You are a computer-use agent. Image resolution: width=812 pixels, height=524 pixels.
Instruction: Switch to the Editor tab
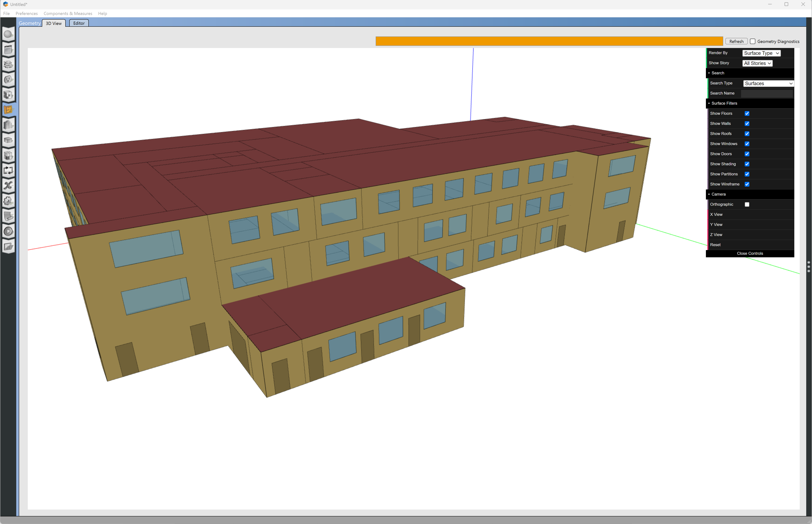tap(79, 23)
